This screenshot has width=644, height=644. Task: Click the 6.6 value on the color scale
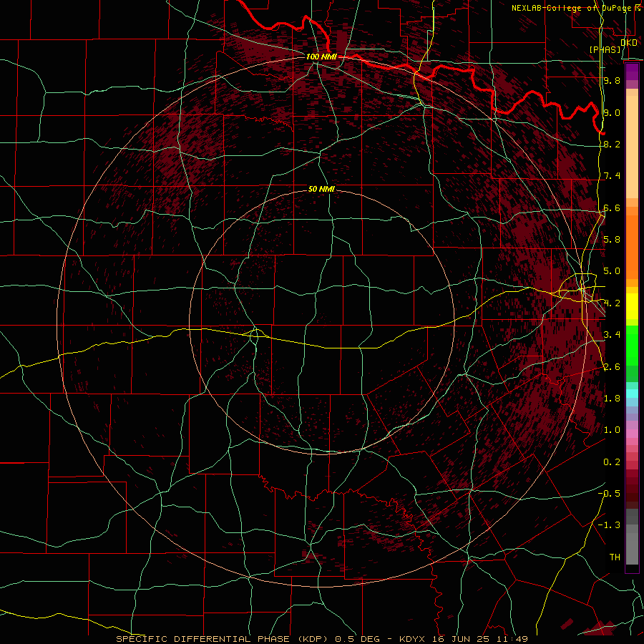pos(612,208)
